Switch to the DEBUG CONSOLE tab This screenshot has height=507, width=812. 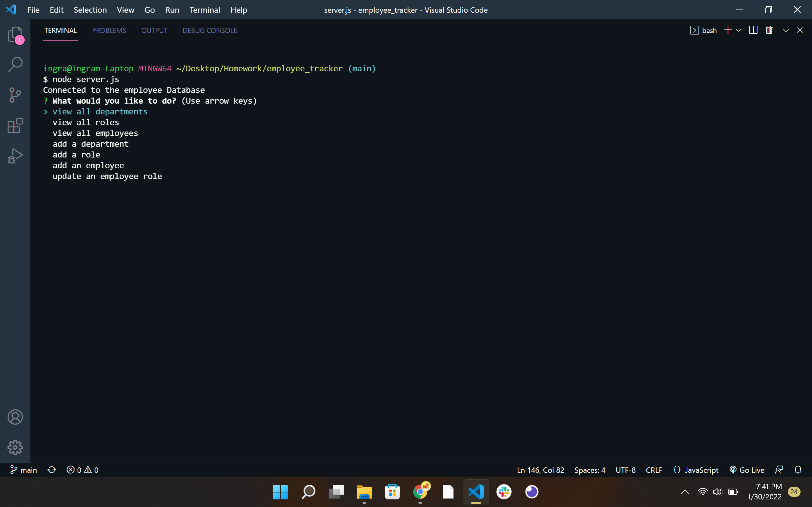coord(210,30)
